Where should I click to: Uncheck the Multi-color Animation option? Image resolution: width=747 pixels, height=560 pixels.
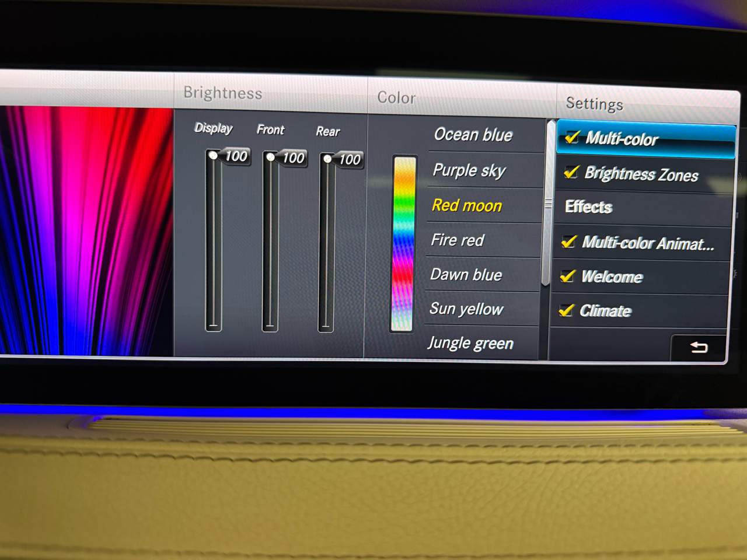[x=569, y=242]
